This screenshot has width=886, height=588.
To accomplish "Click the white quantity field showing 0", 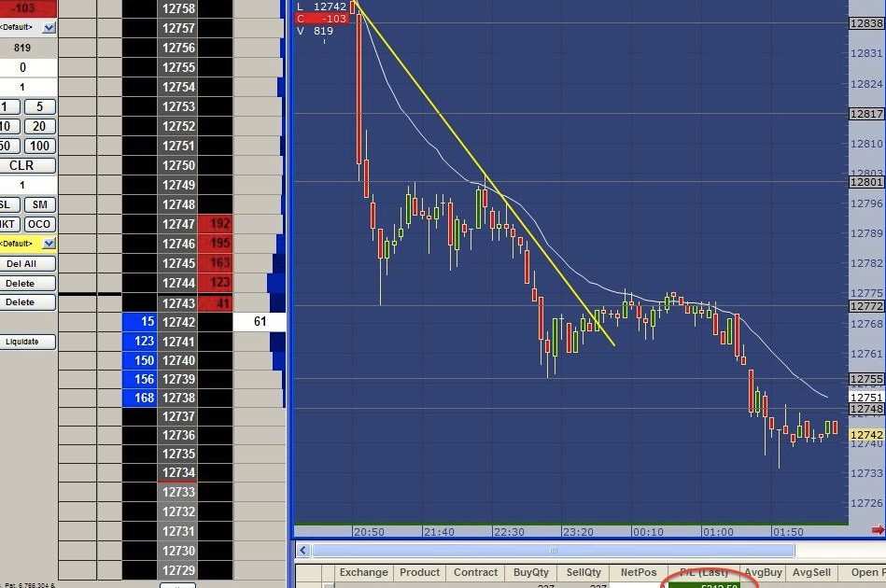I will [22, 67].
